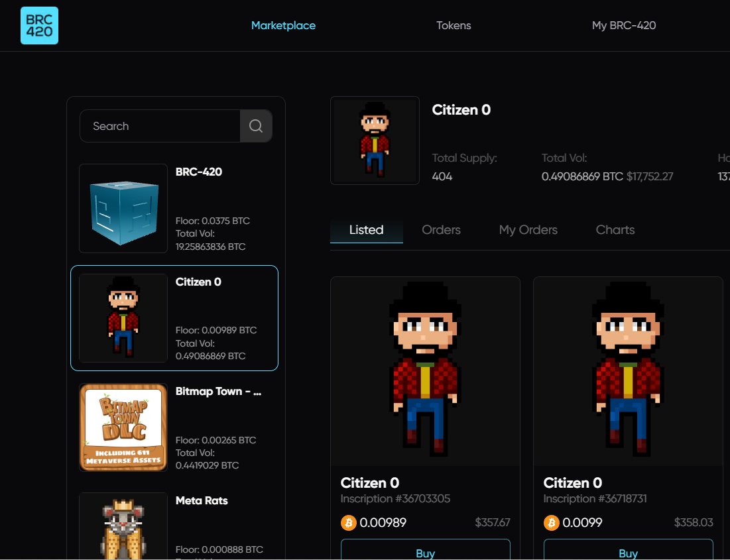Image resolution: width=730 pixels, height=560 pixels.
Task: Click the Total Supply value 404
Action: tap(442, 176)
